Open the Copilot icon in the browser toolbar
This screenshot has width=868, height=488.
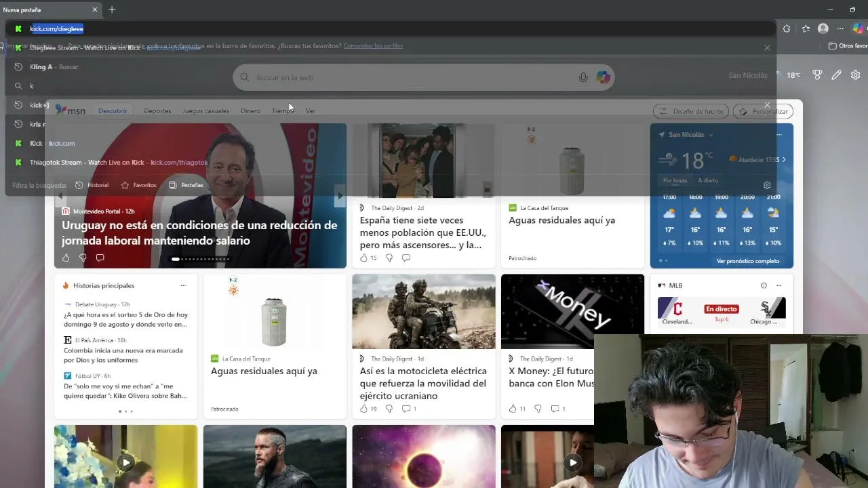(858, 28)
